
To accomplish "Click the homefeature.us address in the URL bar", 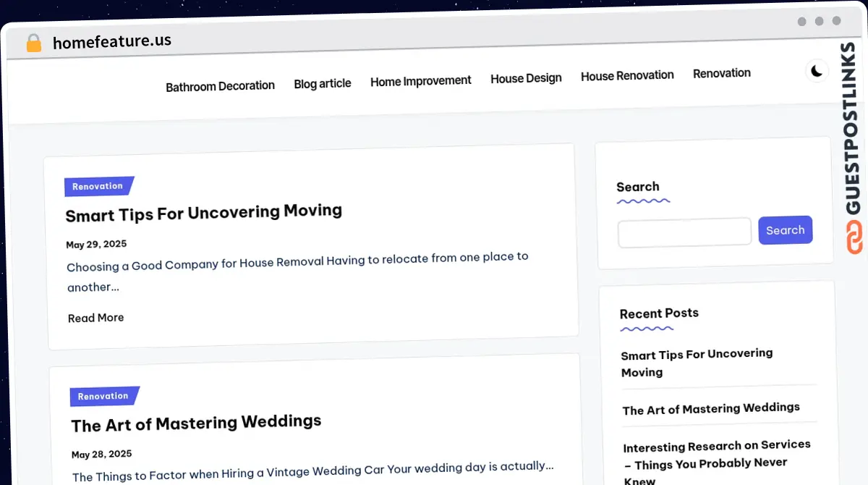I will coord(112,41).
